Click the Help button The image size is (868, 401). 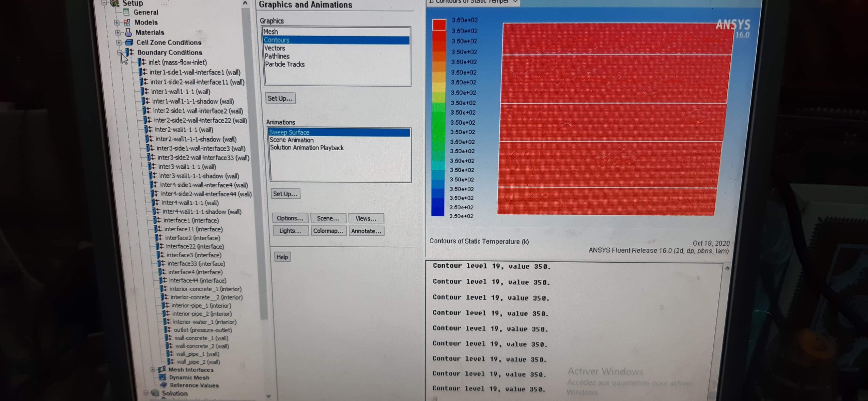click(x=282, y=257)
